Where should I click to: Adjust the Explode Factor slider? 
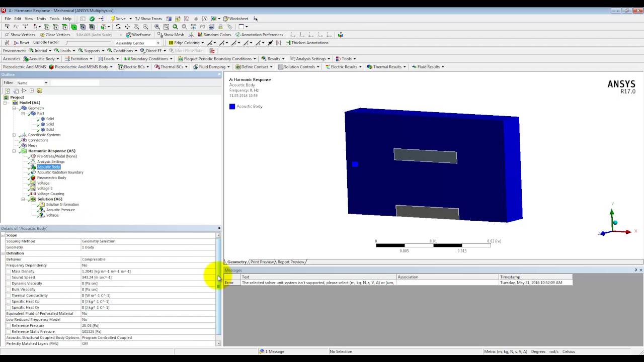tap(87, 43)
